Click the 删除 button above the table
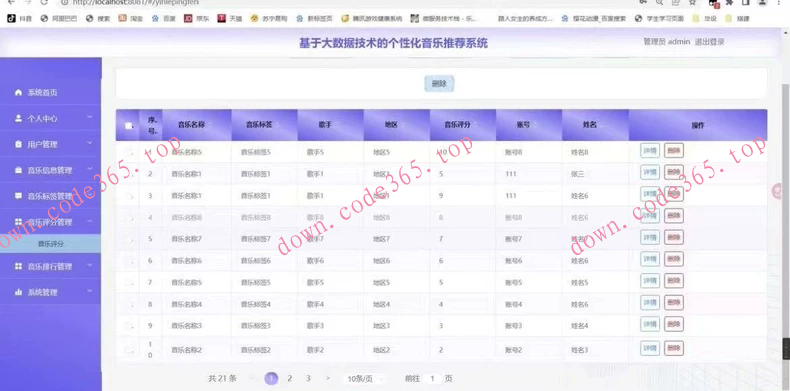 (439, 84)
